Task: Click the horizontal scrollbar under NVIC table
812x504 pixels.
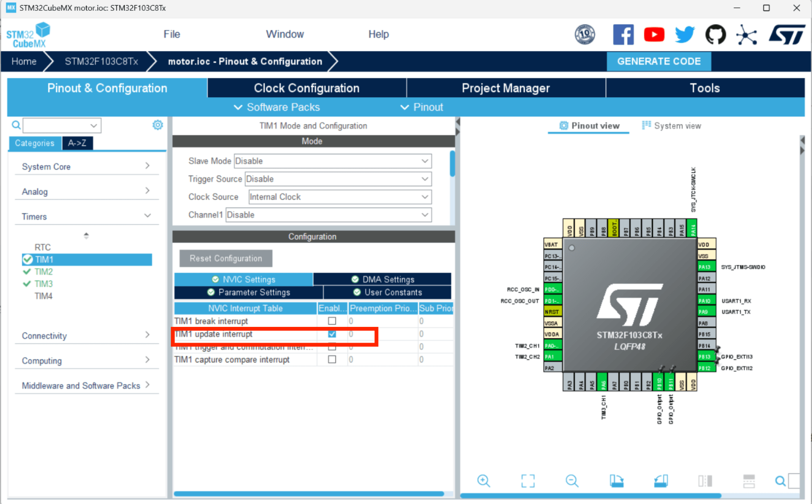Action: 309,494
